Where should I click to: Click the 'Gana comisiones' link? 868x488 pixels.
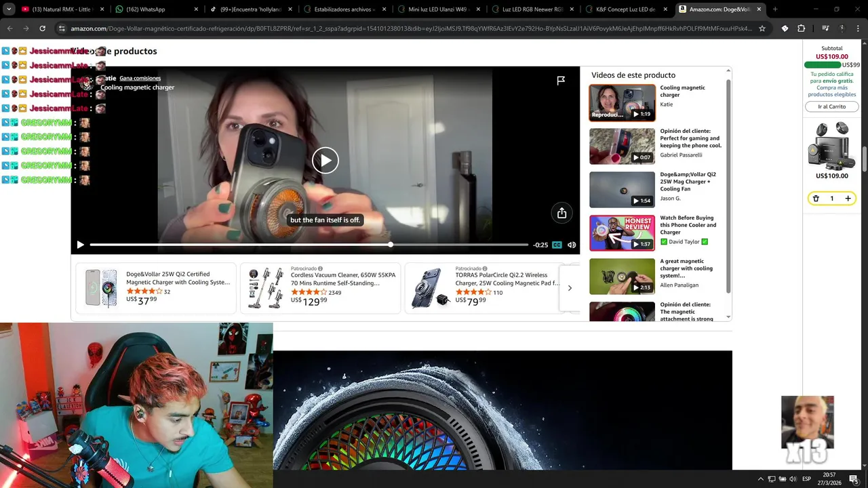tap(140, 78)
